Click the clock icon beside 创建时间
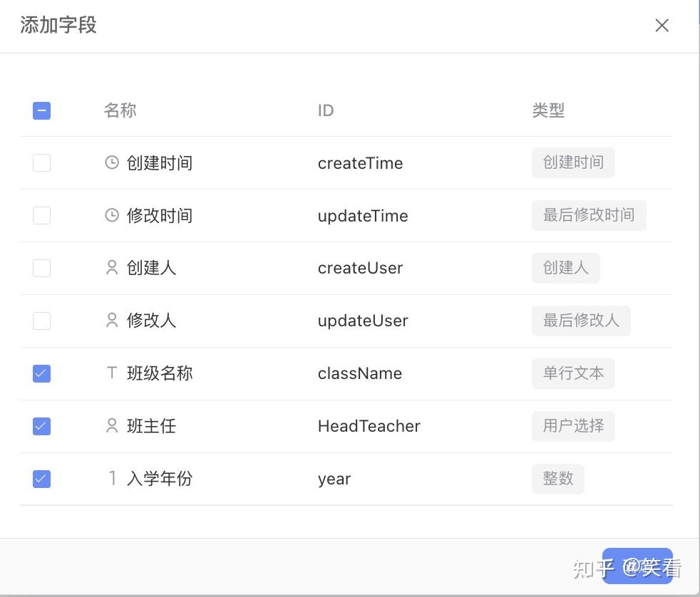This screenshot has width=700, height=597. point(112,162)
